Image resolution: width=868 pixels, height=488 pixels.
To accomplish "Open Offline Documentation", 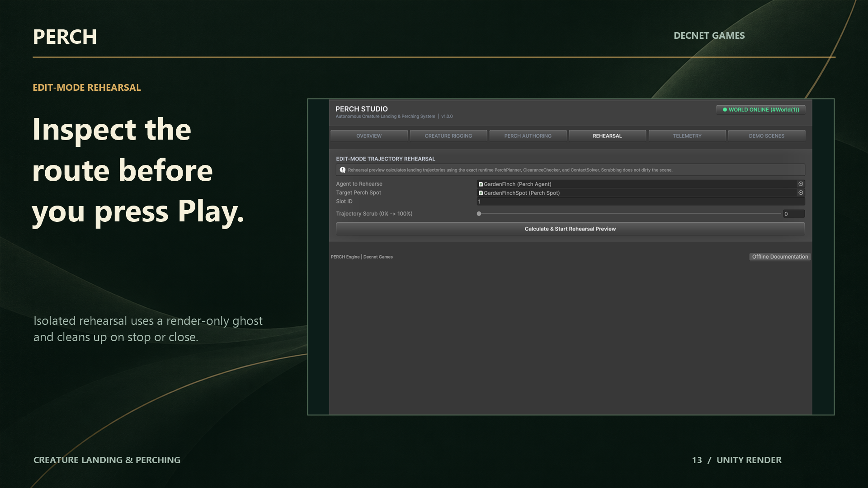I will 780,257.
